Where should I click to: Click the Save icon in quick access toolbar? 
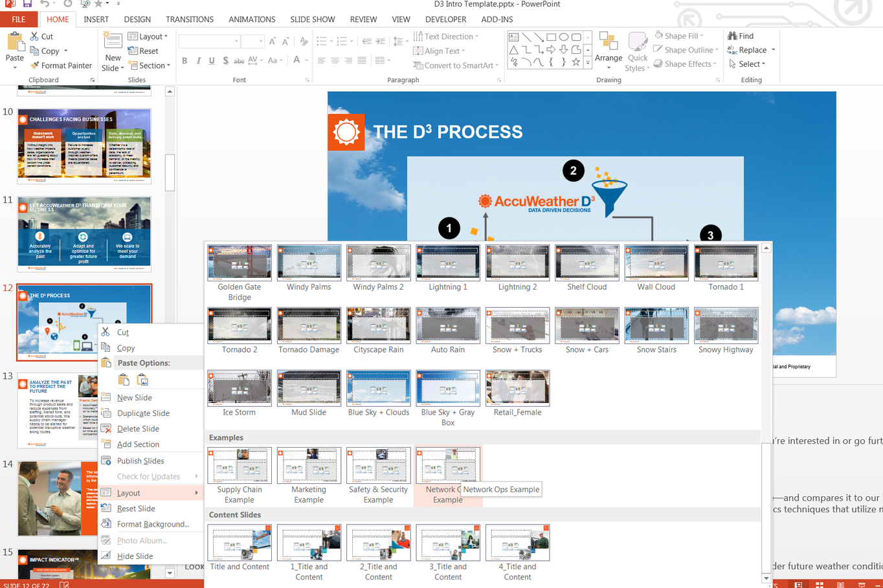27,4
